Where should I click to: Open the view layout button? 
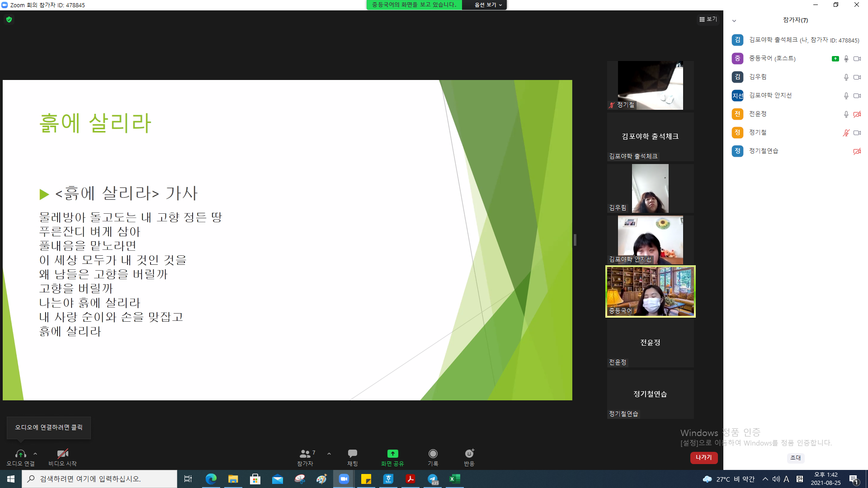pos(708,19)
